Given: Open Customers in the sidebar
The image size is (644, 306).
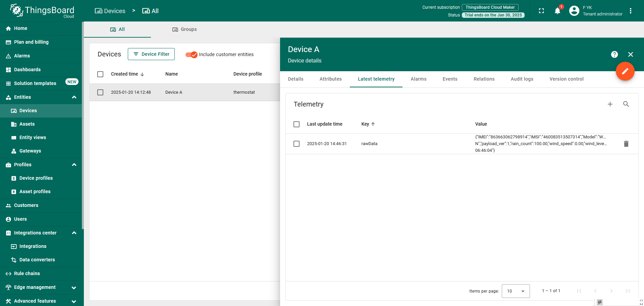Looking at the screenshot, I should [41, 205].
